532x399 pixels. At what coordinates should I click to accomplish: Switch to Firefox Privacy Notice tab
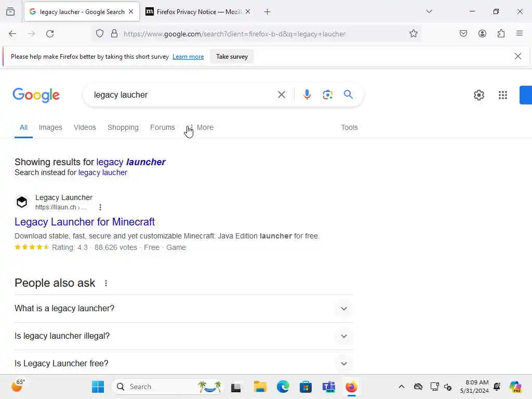tap(198, 12)
